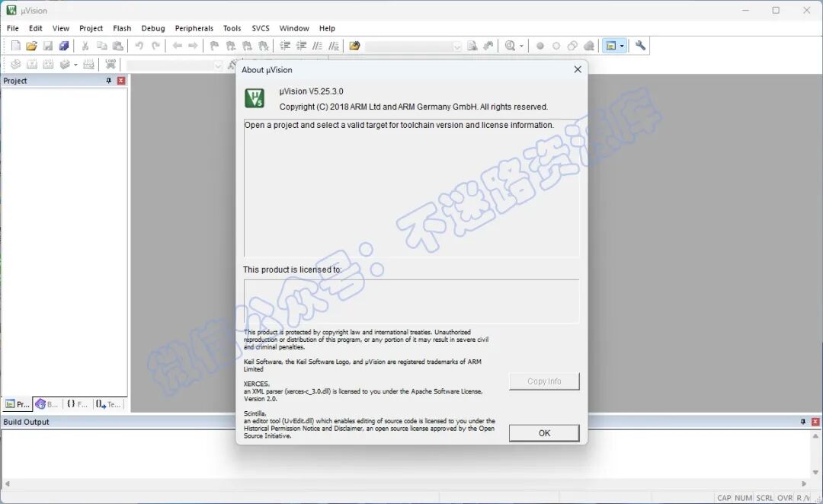Screen dimensions: 823x504
Task: Click the Clear All Bookmarks icon
Action: click(x=264, y=46)
